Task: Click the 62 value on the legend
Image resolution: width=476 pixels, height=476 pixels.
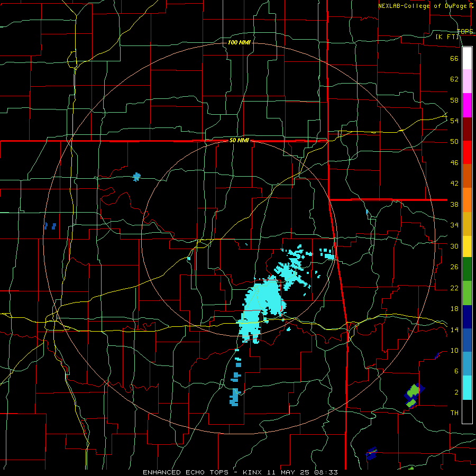Action: [454, 79]
